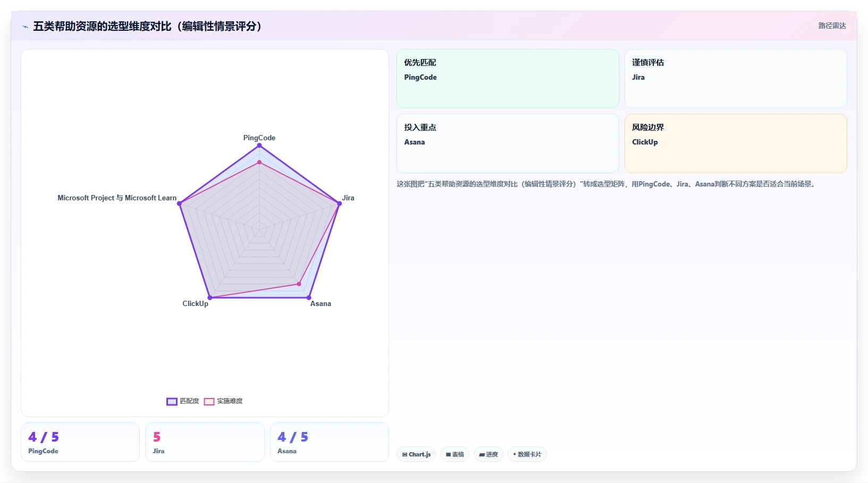Click the header icon beside the chart title
The image size is (868, 483).
25,27
